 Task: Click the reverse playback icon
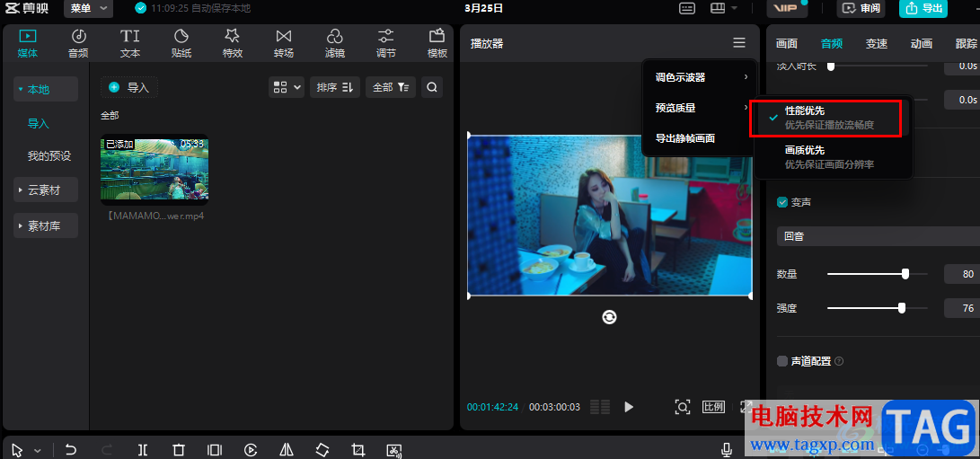click(x=251, y=450)
